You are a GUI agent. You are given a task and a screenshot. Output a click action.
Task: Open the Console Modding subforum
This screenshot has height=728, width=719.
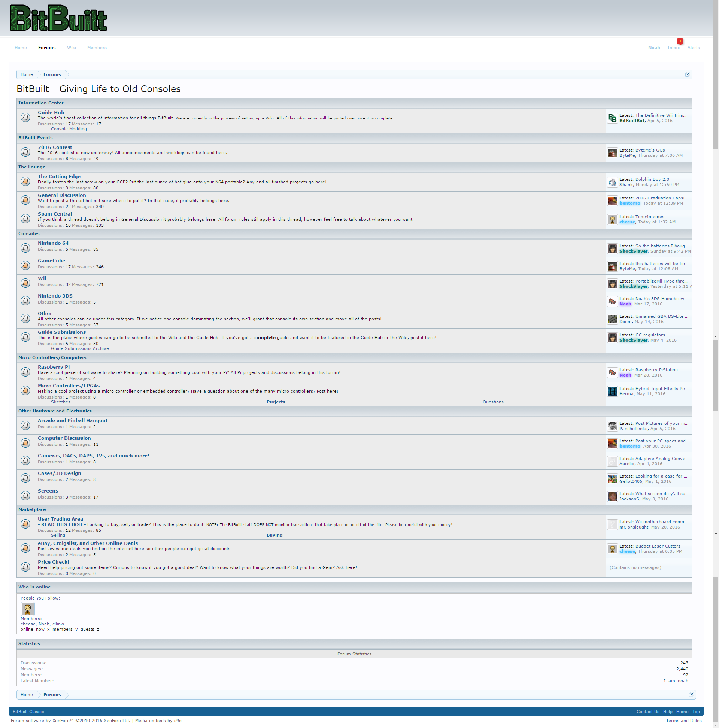pyautogui.click(x=69, y=129)
